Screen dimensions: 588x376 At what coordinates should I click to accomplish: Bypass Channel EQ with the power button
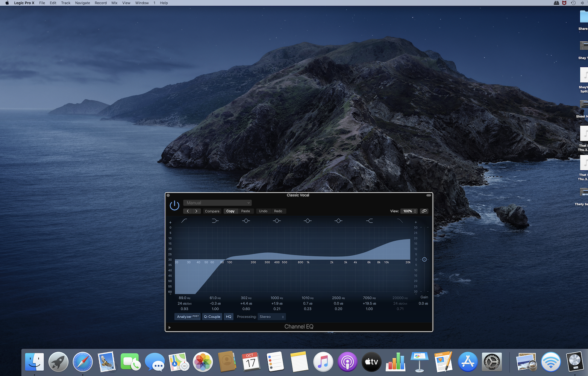point(174,205)
